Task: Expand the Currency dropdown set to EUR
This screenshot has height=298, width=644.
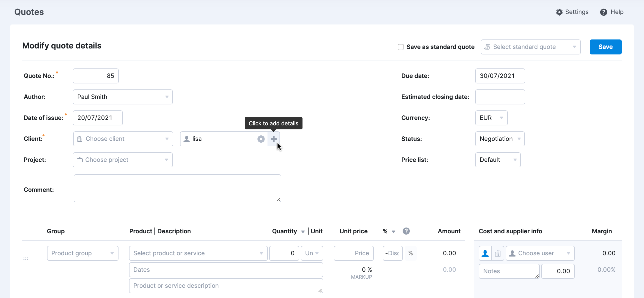Action: point(491,118)
